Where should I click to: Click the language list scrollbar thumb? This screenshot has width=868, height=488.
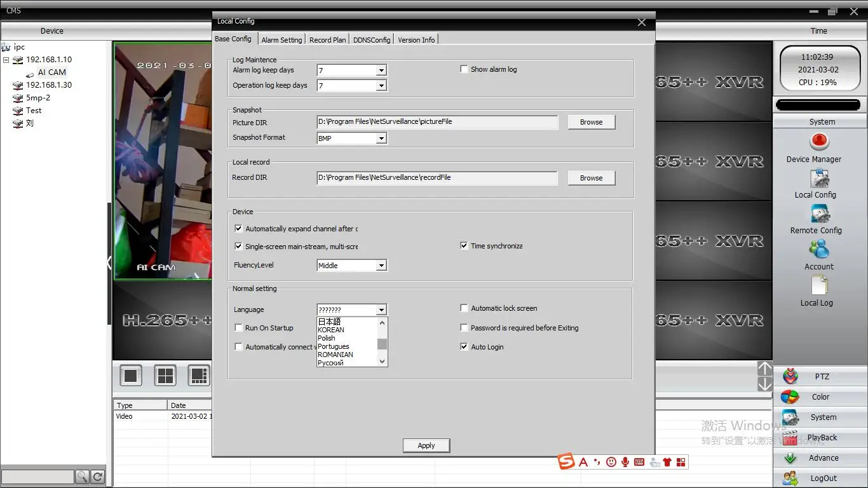click(382, 344)
